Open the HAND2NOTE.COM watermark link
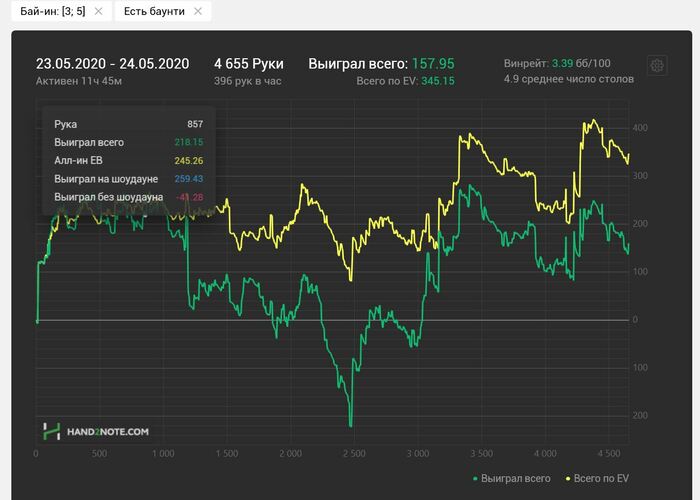Screen dimensions: 700x500 108,432
